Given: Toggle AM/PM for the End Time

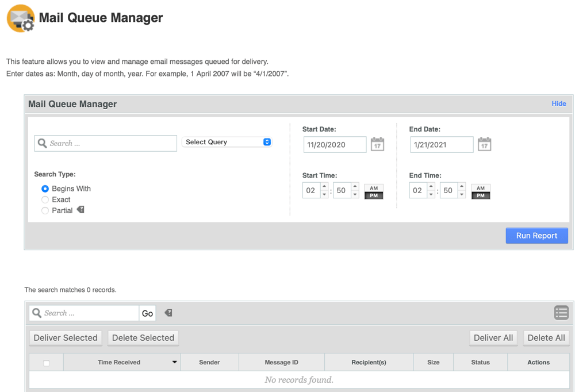Looking at the screenshot, I should (480, 190).
